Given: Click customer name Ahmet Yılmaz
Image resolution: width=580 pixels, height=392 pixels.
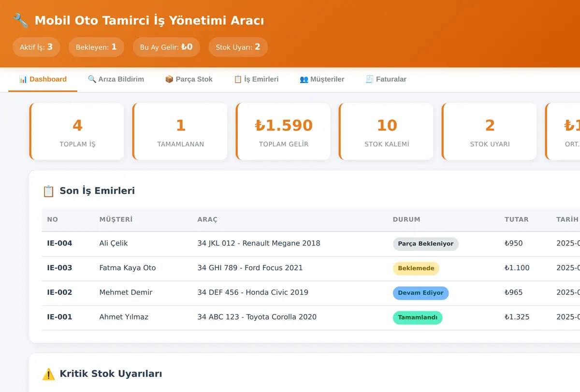Looking at the screenshot, I should 124,317.
